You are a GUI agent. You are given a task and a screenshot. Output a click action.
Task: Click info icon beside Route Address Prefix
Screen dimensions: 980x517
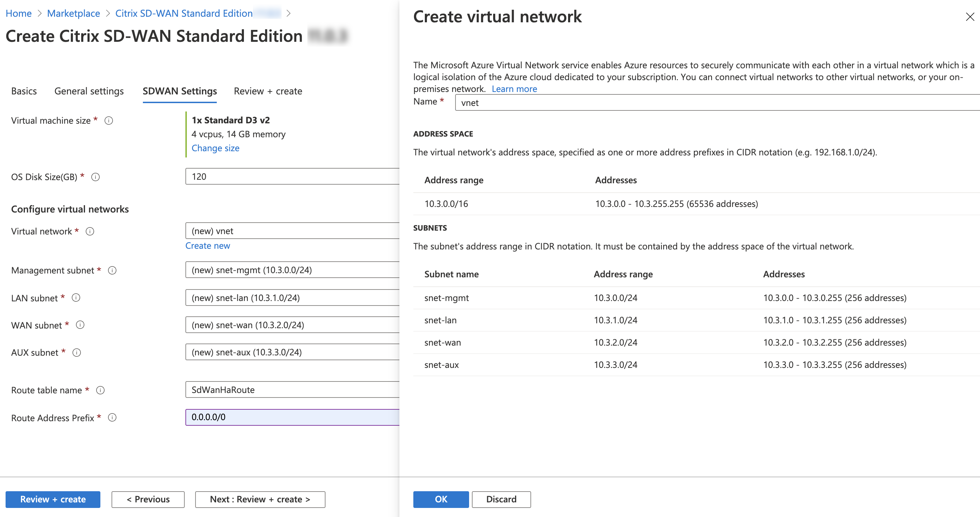click(x=112, y=418)
